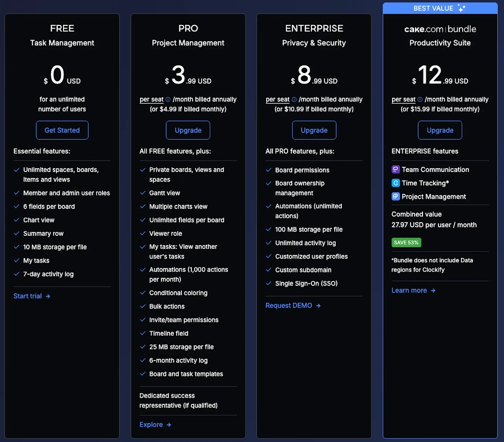Click the 'Time Tracking*' label
The height and width of the screenshot is (442, 504).
[x=425, y=183]
